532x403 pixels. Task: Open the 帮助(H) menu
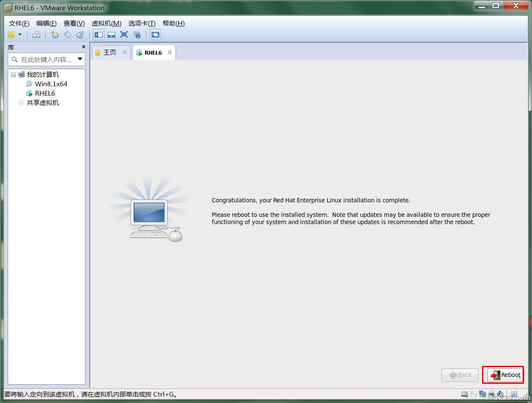[174, 23]
